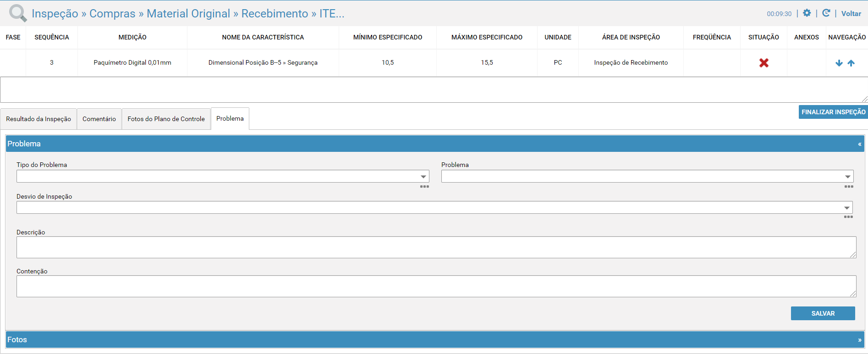Click the refresh icon in header
The height and width of the screenshot is (356, 868).
coord(826,13)
